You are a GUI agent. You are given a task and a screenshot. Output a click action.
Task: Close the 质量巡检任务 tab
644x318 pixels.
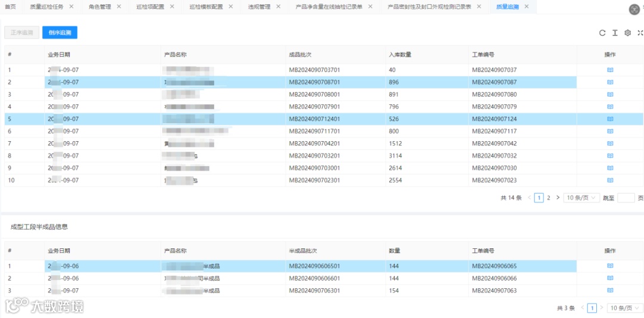pos(72,7)
